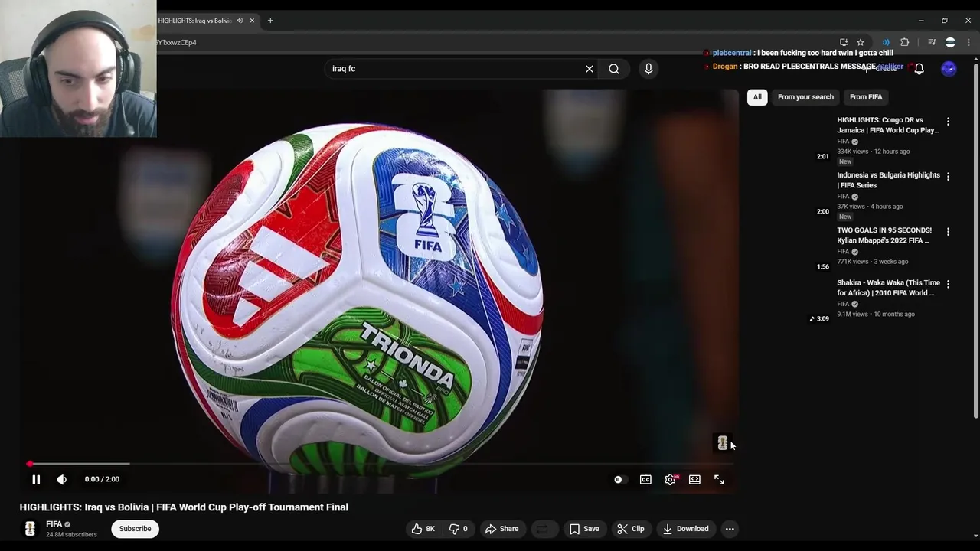Image resolution: width=980 pixels, height=551 pixels.
Task: Open a new browser tab
Action: pyautogui.click(x=270, y=21)
